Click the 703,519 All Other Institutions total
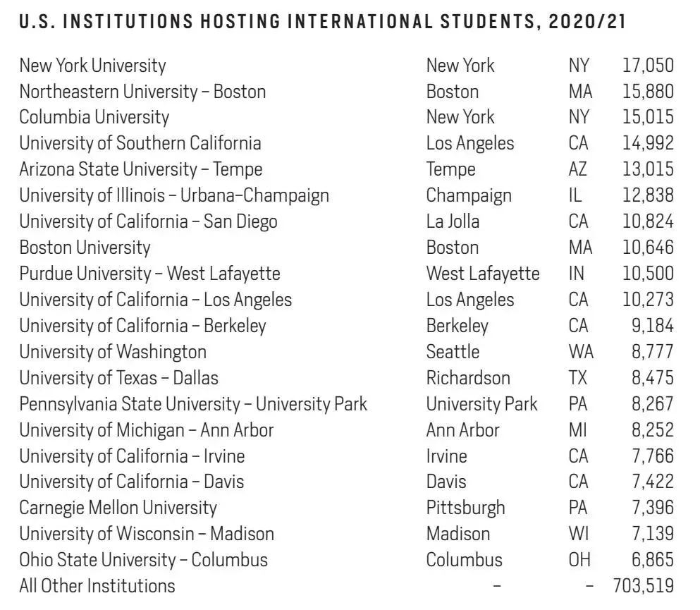This screenshot has height=610, width=700. pyautogui.click(x=644, y=586)
